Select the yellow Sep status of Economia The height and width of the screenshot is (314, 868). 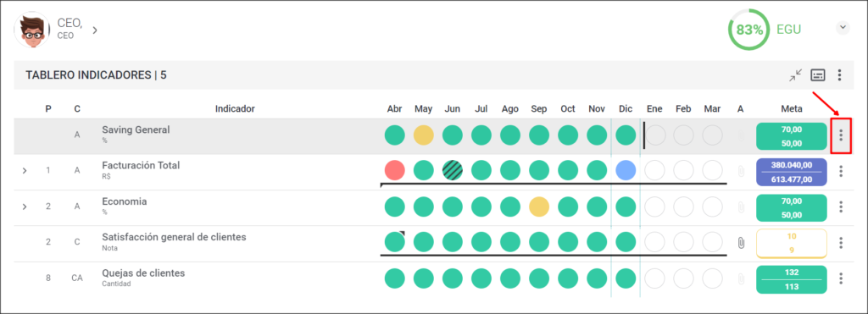[539, 207]
